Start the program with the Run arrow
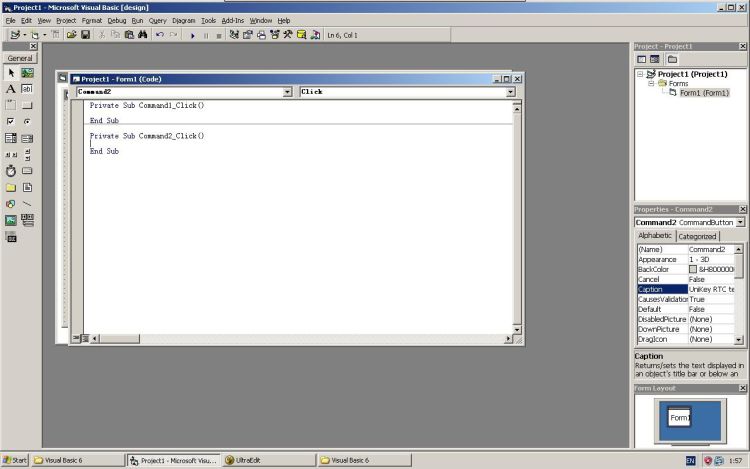This screenshot has width=750, height=469. click(x=192, y=35)
